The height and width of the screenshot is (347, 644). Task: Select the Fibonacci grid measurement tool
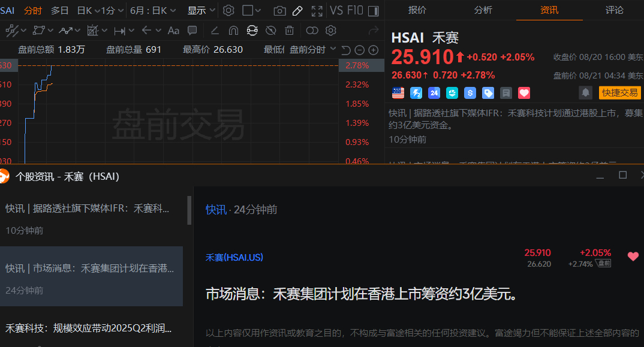point(93,31)
